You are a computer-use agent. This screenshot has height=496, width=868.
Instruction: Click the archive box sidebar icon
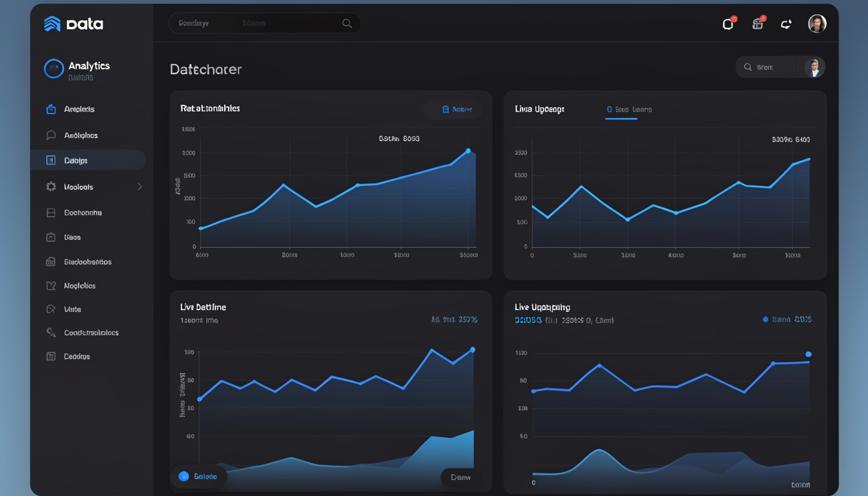tap(51, 212)
